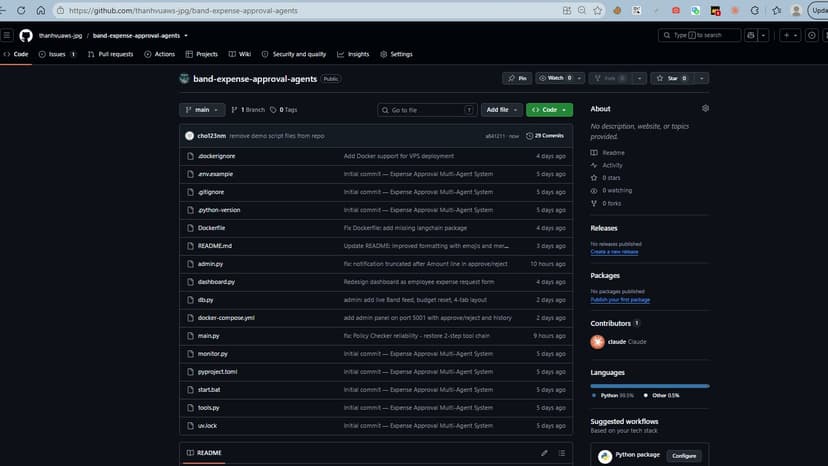Screen dimensions: 828x466
Task: Expand the Copilot dropdown arrow in header
Action: coord(763,35)
